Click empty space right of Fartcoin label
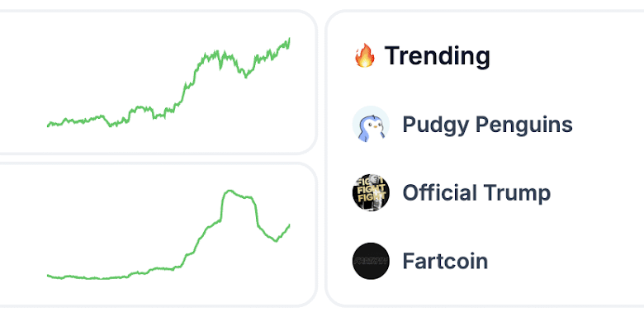 (x=566, y=261)
